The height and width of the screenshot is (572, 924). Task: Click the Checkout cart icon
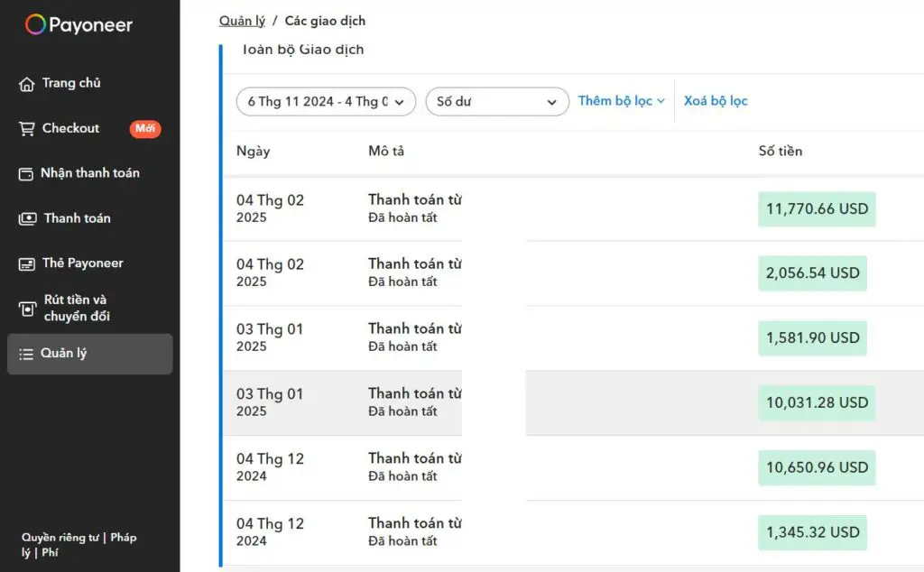27,128
